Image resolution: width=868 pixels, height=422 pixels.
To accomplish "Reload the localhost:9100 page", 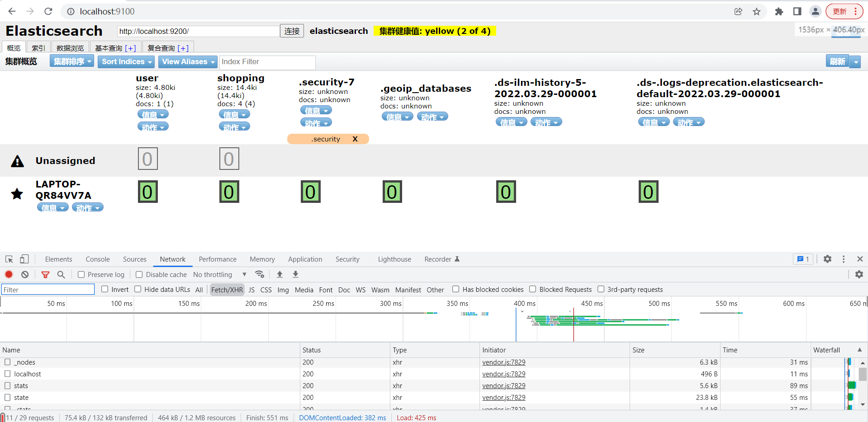I will pyautogui.click(x=48, y=11).
